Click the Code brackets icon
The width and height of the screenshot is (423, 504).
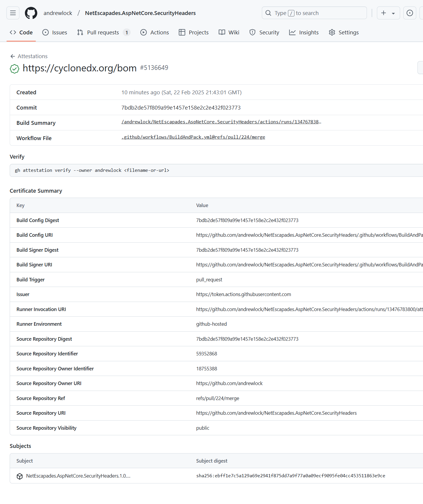13,32
